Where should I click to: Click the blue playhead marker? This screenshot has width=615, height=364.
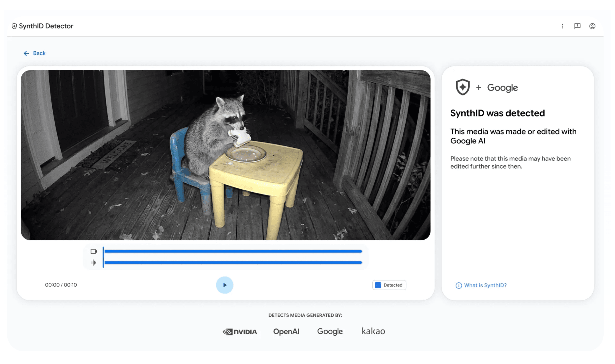pyautogui.click(x=103, y=257)
